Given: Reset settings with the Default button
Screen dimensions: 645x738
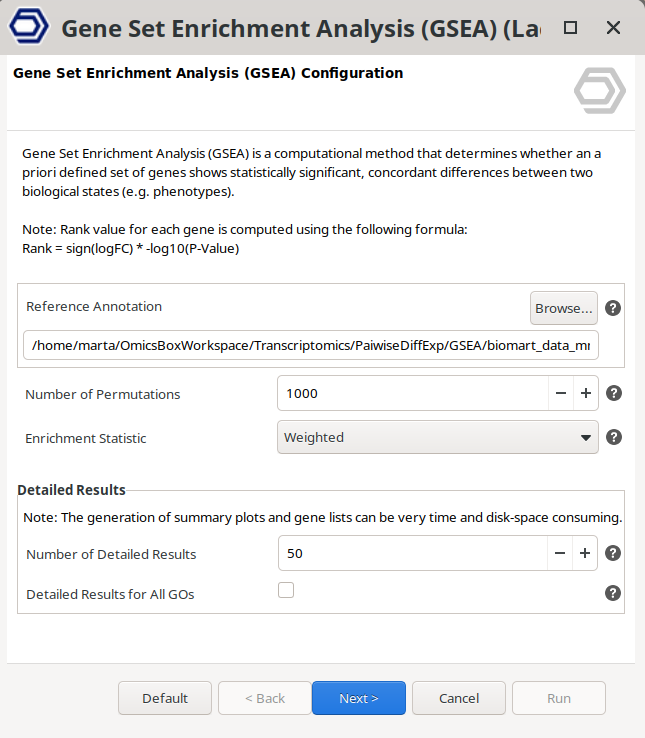Looking at the screenshot, I should coord(165,698).
